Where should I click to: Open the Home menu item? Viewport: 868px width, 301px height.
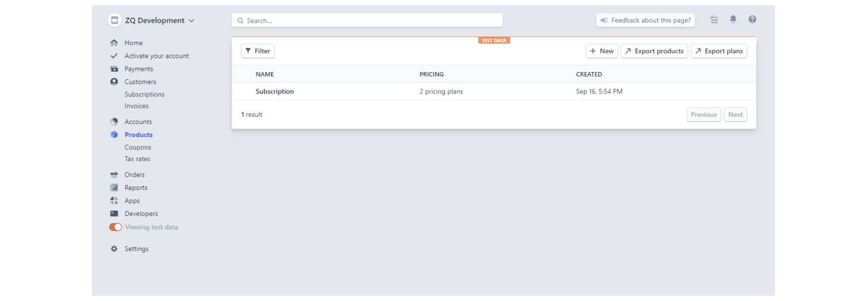pos(134,43)
